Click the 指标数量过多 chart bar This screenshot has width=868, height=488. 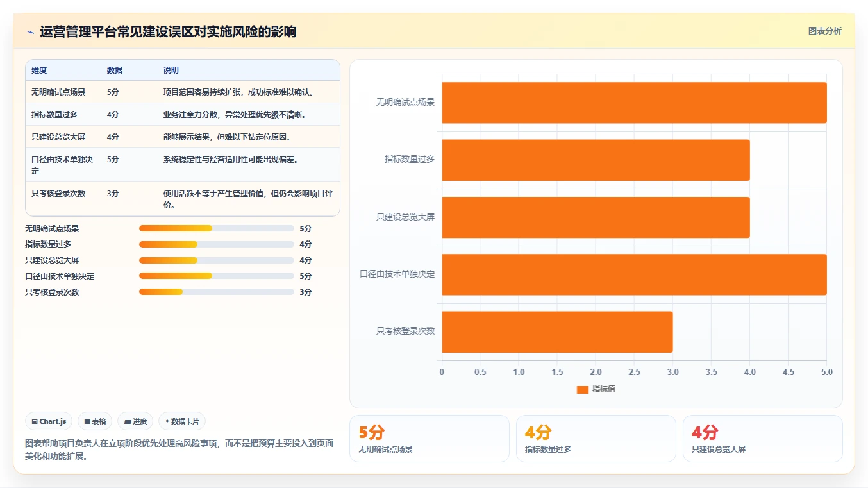(x=596, y=160)
